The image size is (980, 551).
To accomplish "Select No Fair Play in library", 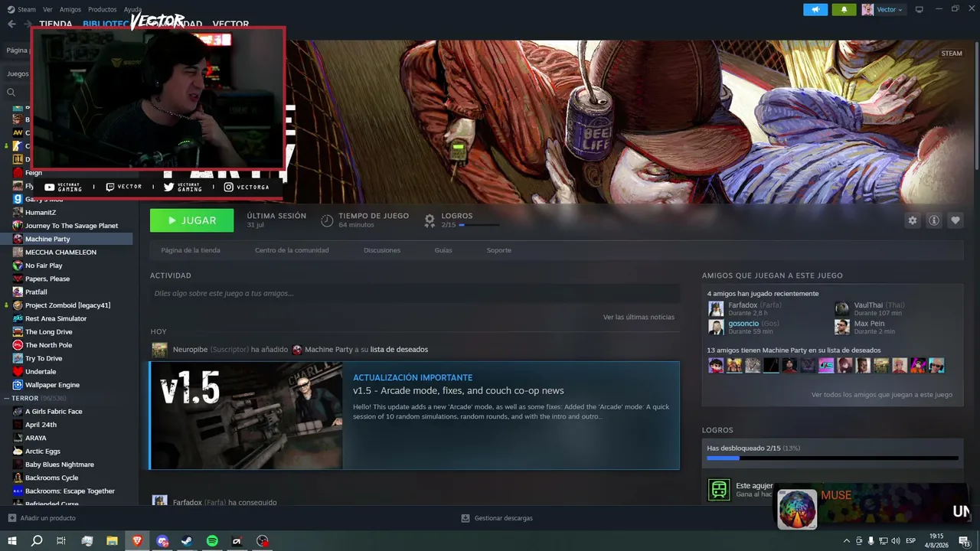I will coord(44,266).
